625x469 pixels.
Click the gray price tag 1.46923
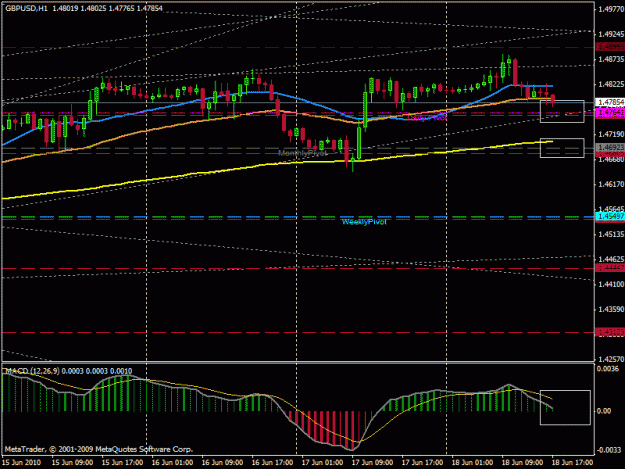pyautogui.click(x=610, y=147)
